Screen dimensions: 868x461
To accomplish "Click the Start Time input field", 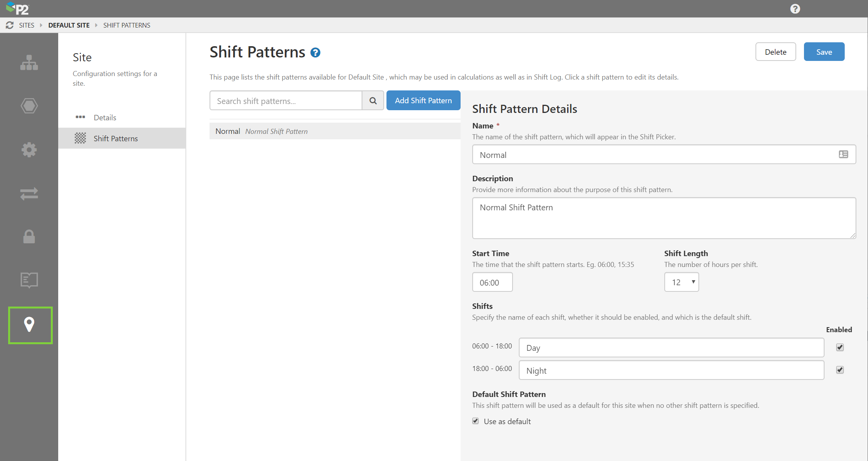I will [492, 282].
